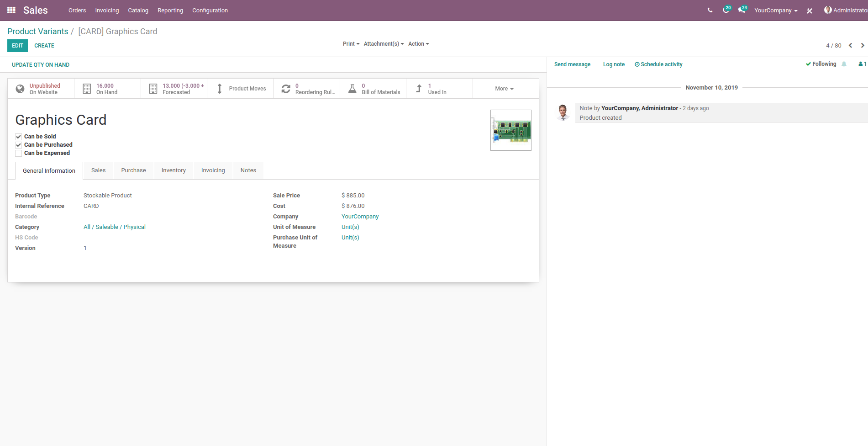The height and width of the screenshot is (446, 868).
Task: Uncheck the Can be Sold checkbox
Action: point(18,136)
